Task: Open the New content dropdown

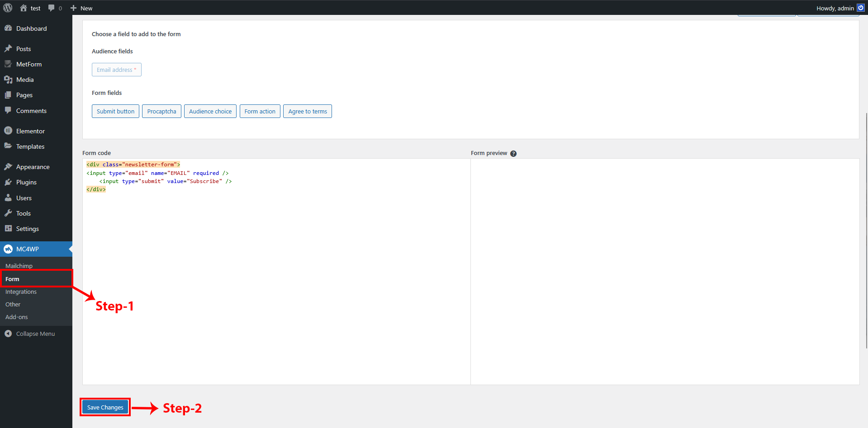Action: click(81, 8)
